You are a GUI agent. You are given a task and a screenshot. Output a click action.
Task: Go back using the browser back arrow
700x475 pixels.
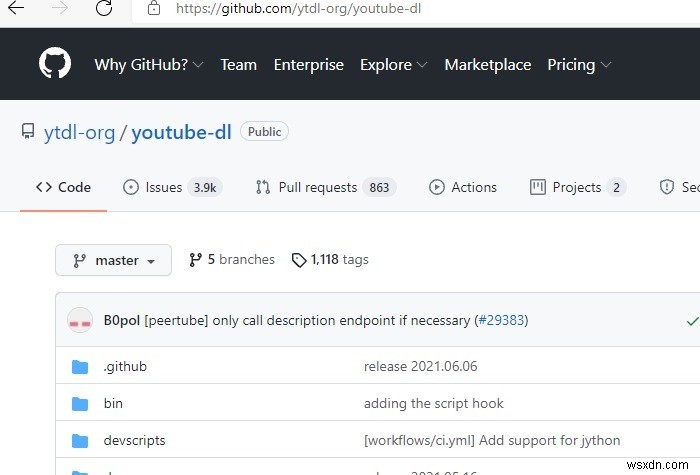[16, 9]
